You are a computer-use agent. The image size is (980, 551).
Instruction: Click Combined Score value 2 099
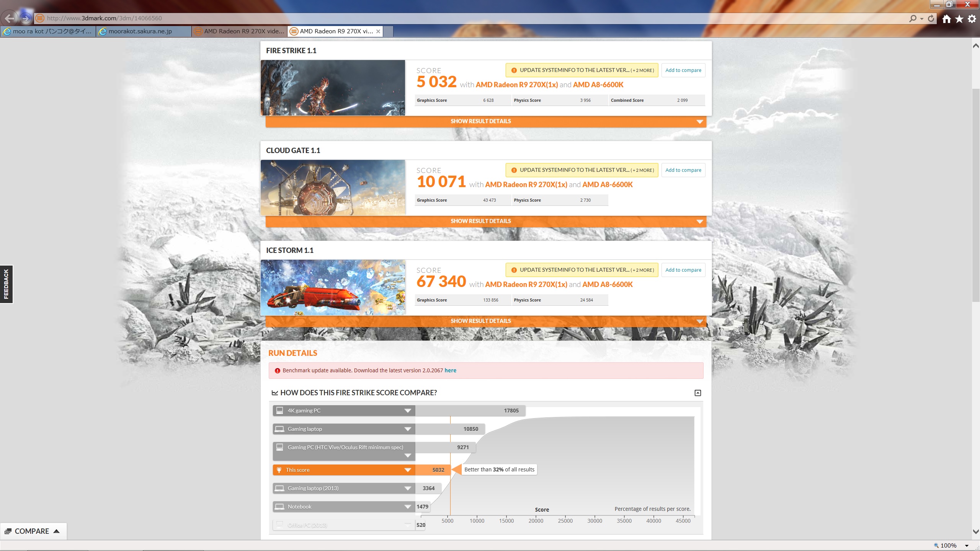click(x=682, y=100)
